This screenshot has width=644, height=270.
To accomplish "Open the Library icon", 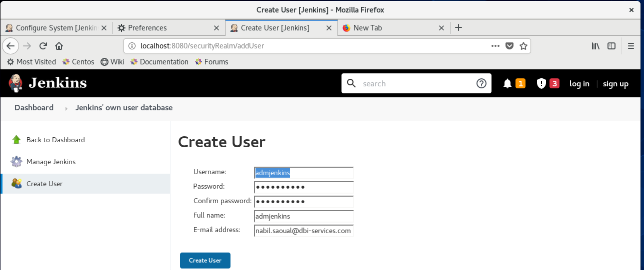I will click(595, 46).
